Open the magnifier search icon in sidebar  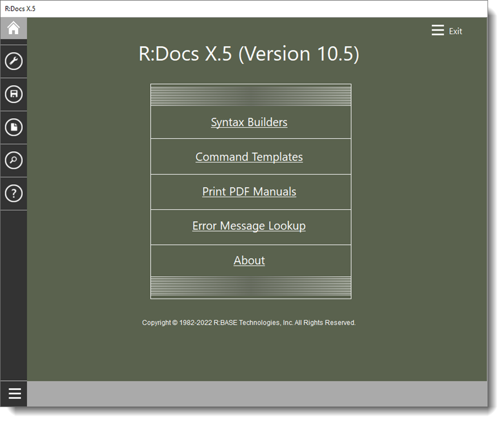[x=14, y=160]
